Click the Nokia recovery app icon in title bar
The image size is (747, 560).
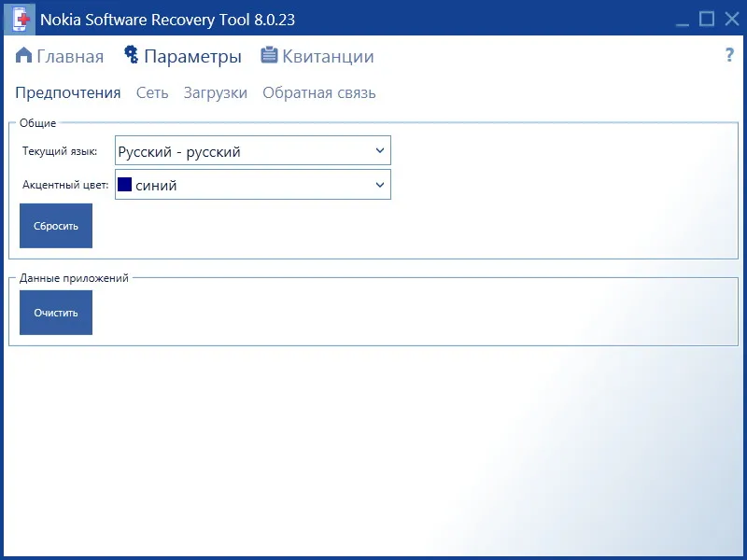[20, 19]
